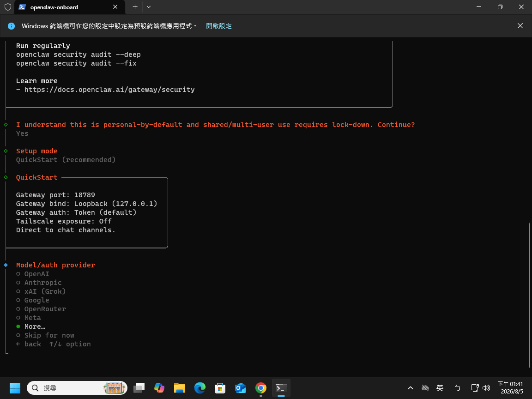The image size is (532, 399).
Task: Click the 'Direct to chat channels.' line
Action: [x=66, y=230]
